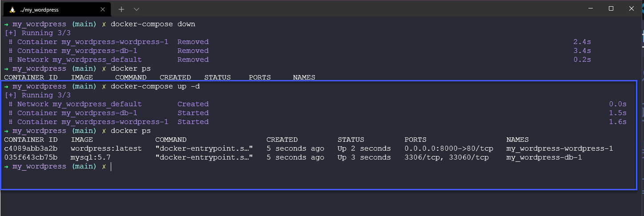Click the 1.6s elapsed time value
The width and height of the screenshot is (644, 216).
(x=618, y=122)
